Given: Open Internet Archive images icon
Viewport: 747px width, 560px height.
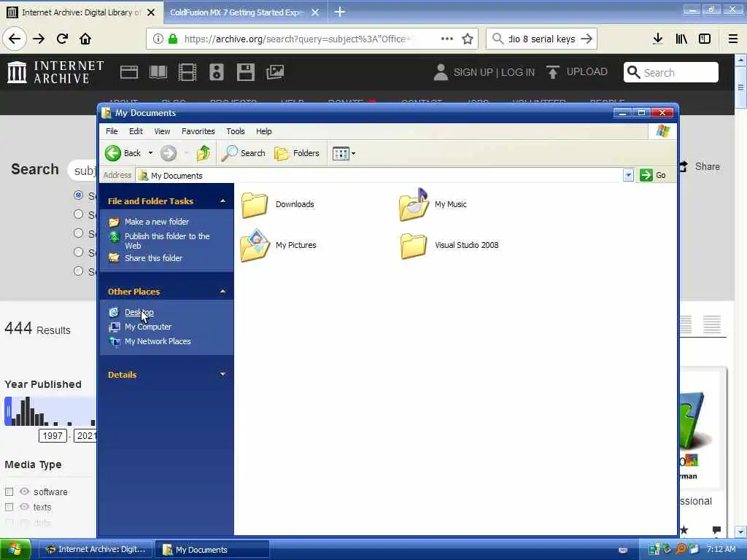Looking at the screenshot, I should click(275, 72).
